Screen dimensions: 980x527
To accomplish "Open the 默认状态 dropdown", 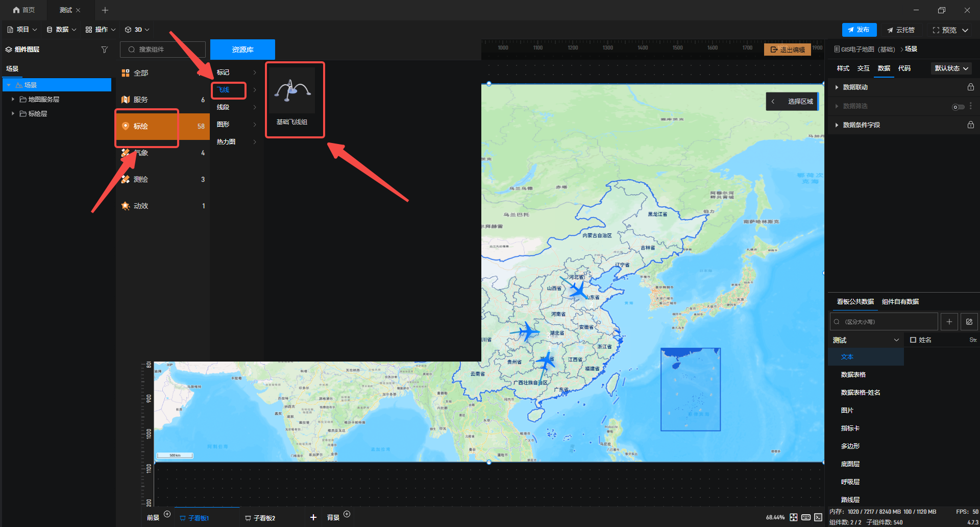I will 951,68.
